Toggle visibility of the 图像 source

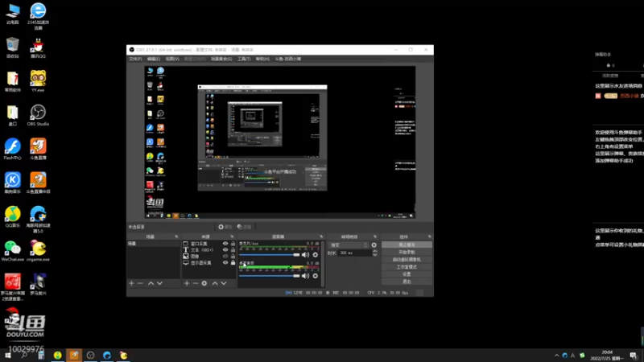tap(225, 256)
